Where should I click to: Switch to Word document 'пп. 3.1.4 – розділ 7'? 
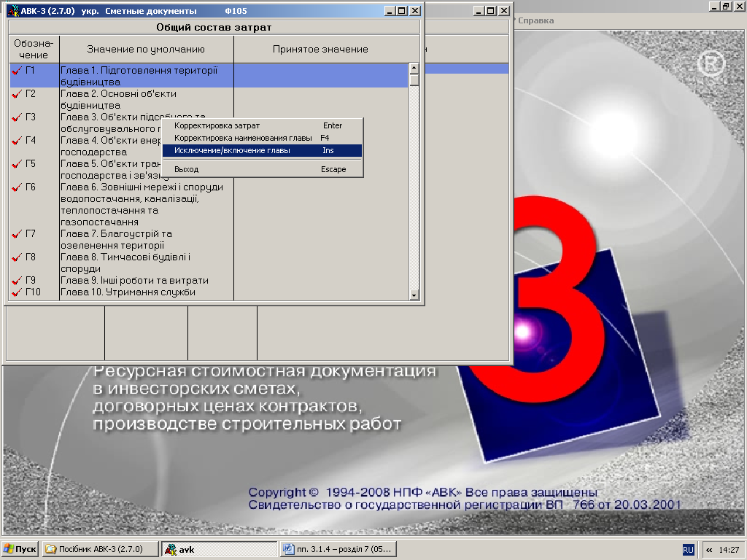click(338, 549)
